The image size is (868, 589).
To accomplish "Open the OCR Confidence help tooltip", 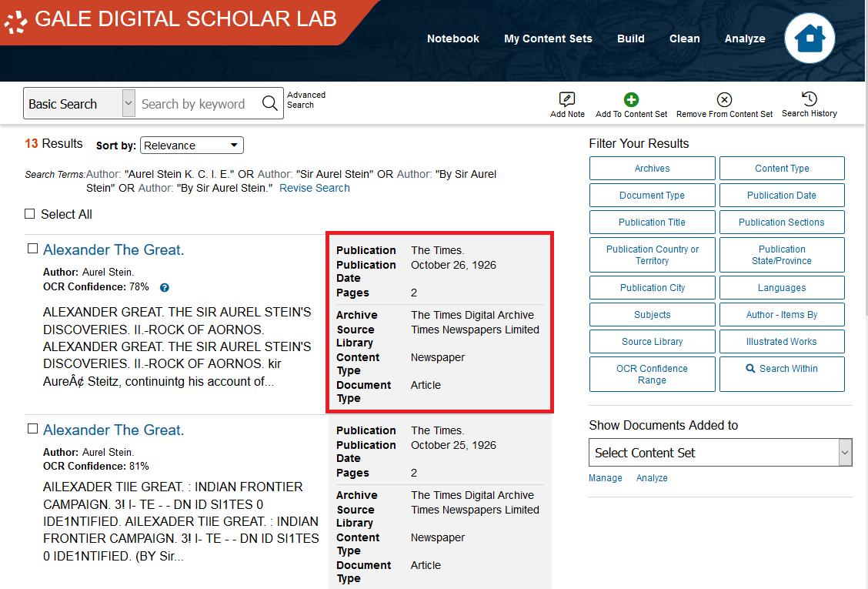I will 164,286.
